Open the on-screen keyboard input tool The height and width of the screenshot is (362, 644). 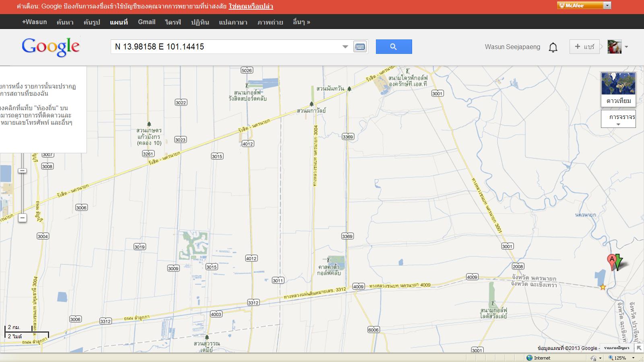360,47
